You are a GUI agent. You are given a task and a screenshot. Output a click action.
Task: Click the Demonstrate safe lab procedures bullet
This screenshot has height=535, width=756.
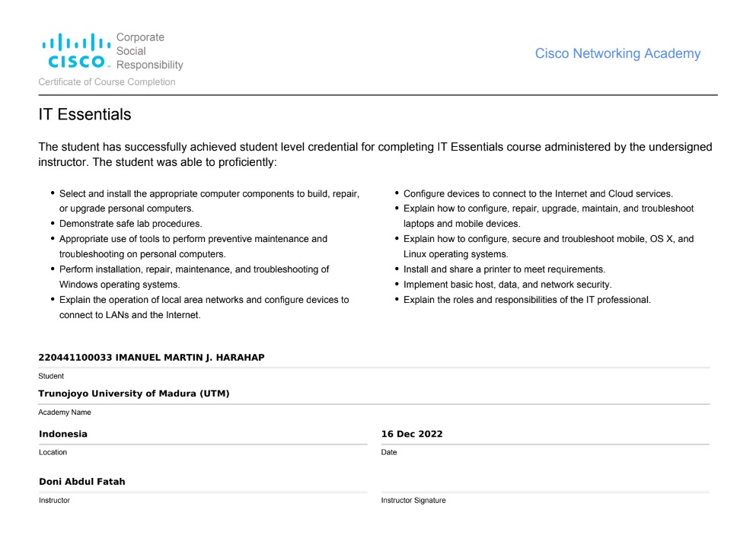[x=130, y=224]
